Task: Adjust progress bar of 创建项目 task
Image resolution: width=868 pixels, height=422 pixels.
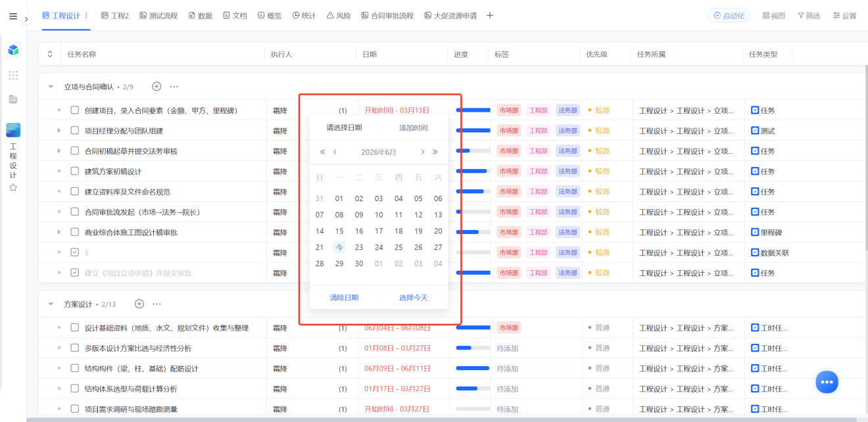Action: 473,110
